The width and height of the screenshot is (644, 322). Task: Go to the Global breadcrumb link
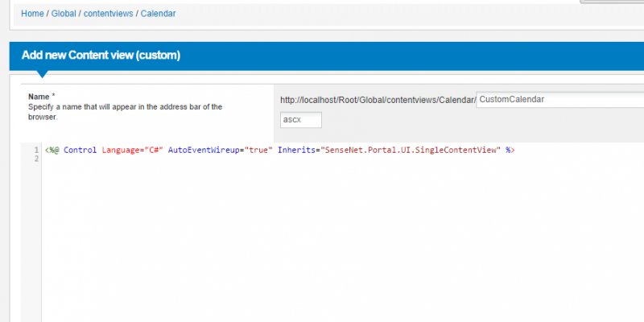pos(64,14)
